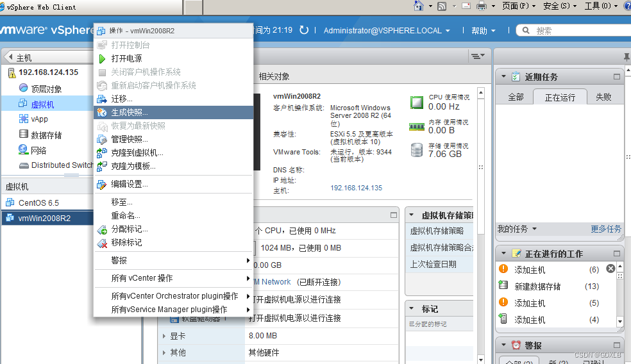The image size is (631, 364).
Task: Click the Edit Settings icon
Action: pos(102,184)
